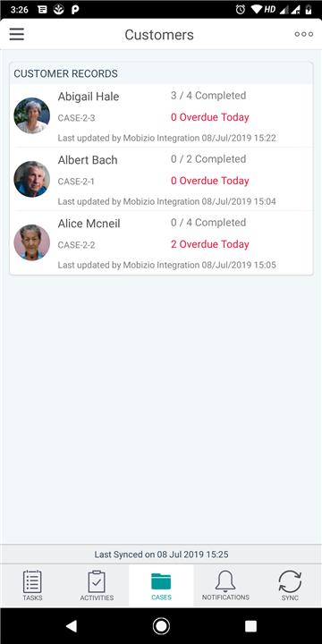Tap the Android back button

pos(72,626)
